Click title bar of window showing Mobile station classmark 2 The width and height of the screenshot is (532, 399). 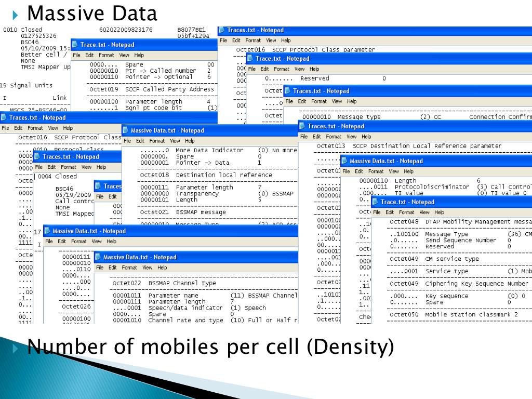coord(457,202)
